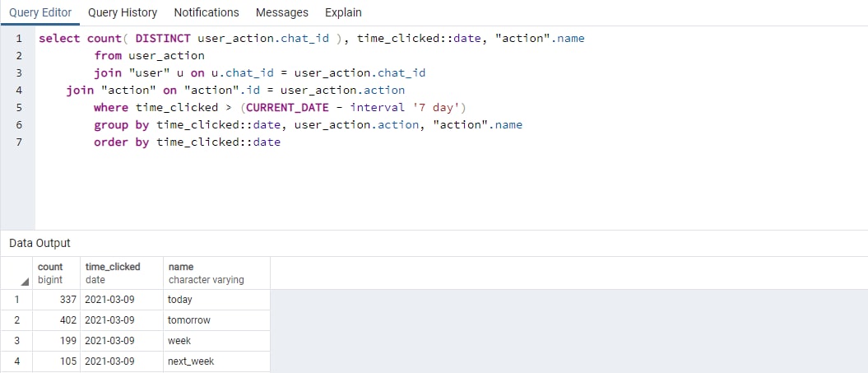Viewport: 868px width, 373px height.
Task: Select the count bigint column header
Action: (x=57, y=273)
